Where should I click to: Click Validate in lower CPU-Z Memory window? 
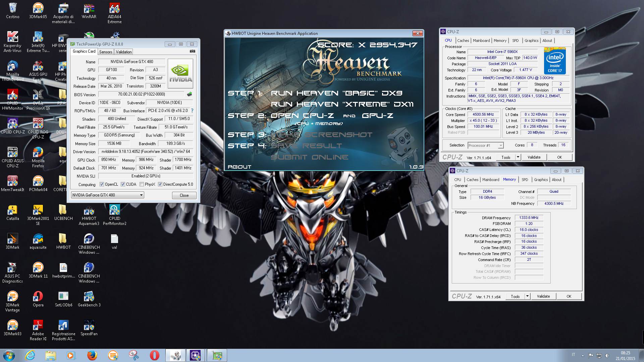tap(543, 296)
